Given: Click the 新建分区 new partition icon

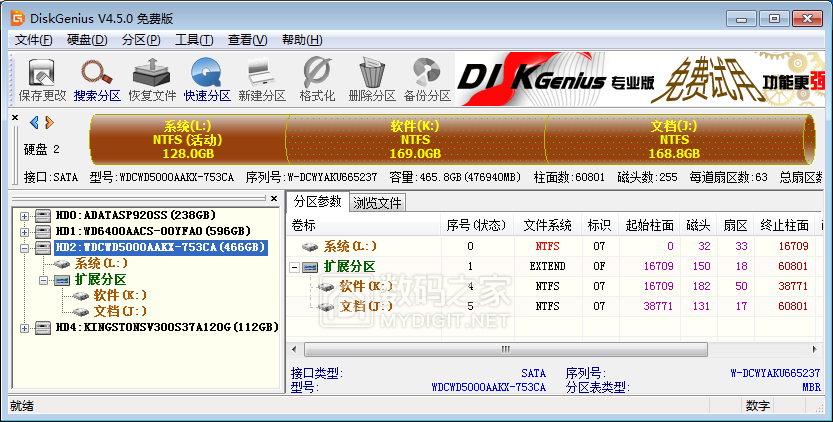Looking at the screenshot, I should 262,80.
